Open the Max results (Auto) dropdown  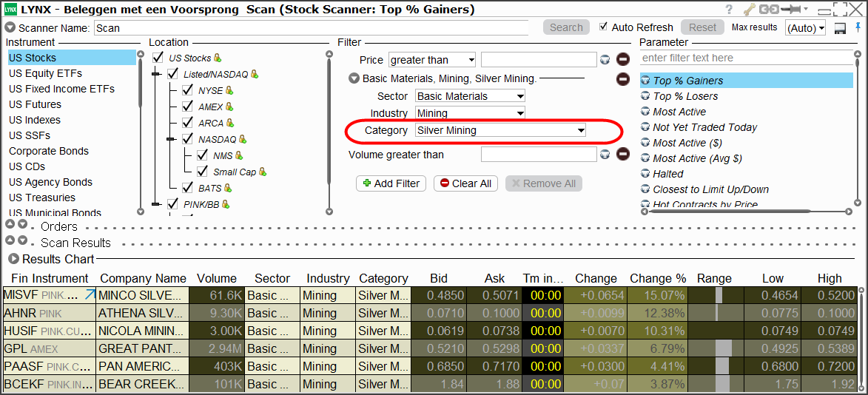click(x=805, y=27)
